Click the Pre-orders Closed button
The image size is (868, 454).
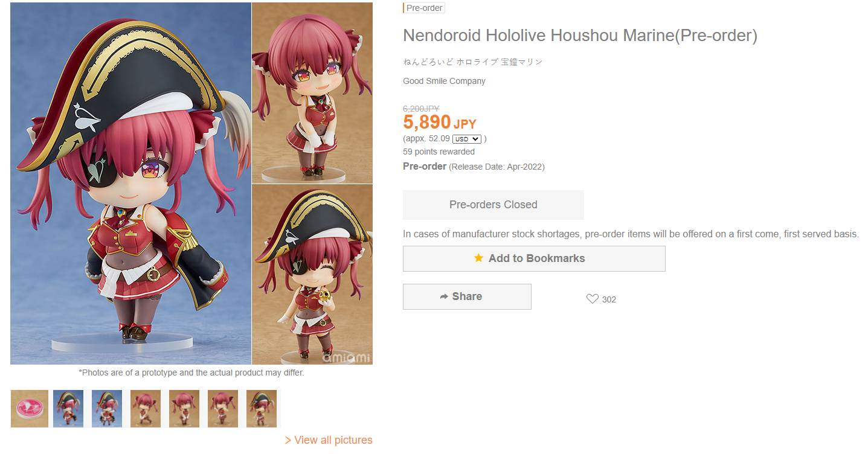coord(493,205)
